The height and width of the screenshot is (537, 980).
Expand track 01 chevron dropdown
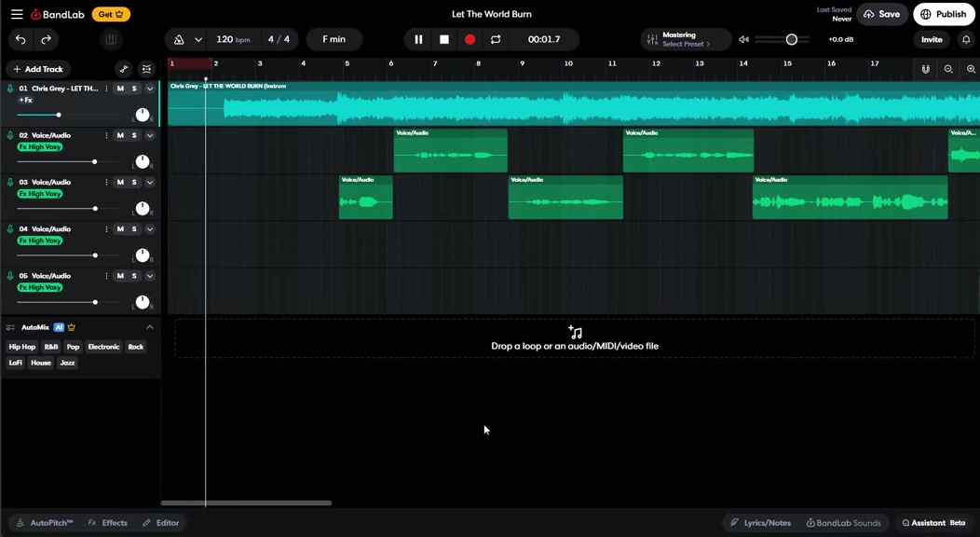[x=150, y=89]
